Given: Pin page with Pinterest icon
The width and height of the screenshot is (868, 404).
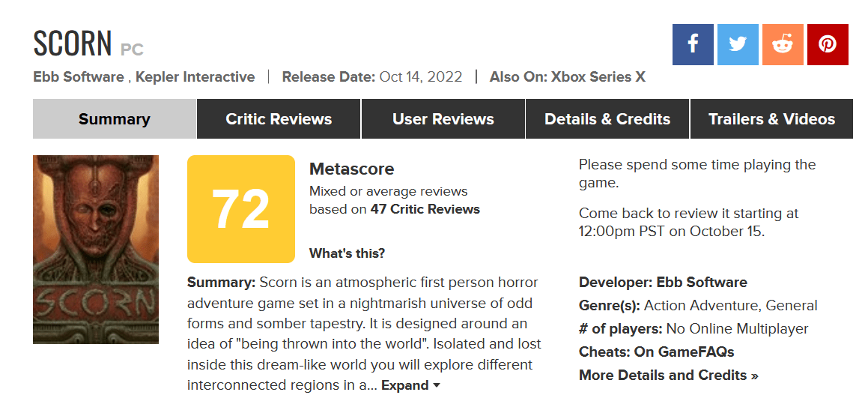Looking at the screenshot, I should click(x=828, y=44).
